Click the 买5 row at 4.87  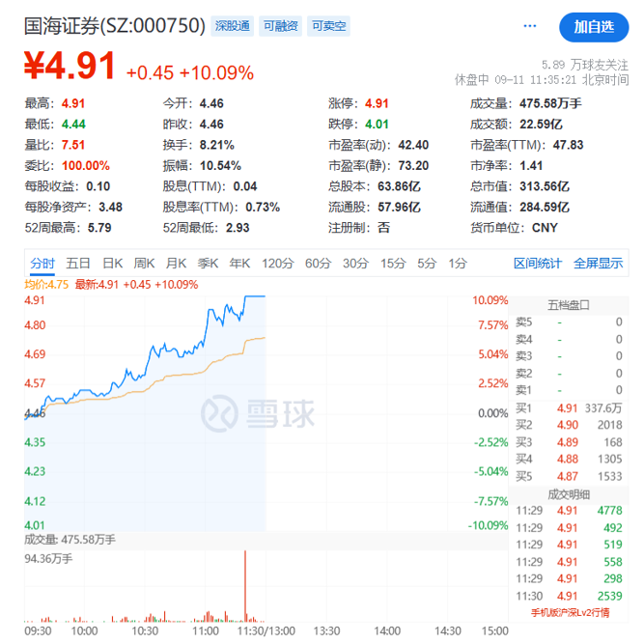coord(569,476)
